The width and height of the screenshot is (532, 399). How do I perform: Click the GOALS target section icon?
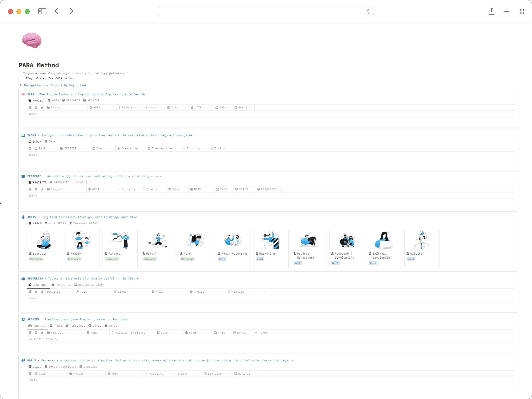click(x=23, y=360)
